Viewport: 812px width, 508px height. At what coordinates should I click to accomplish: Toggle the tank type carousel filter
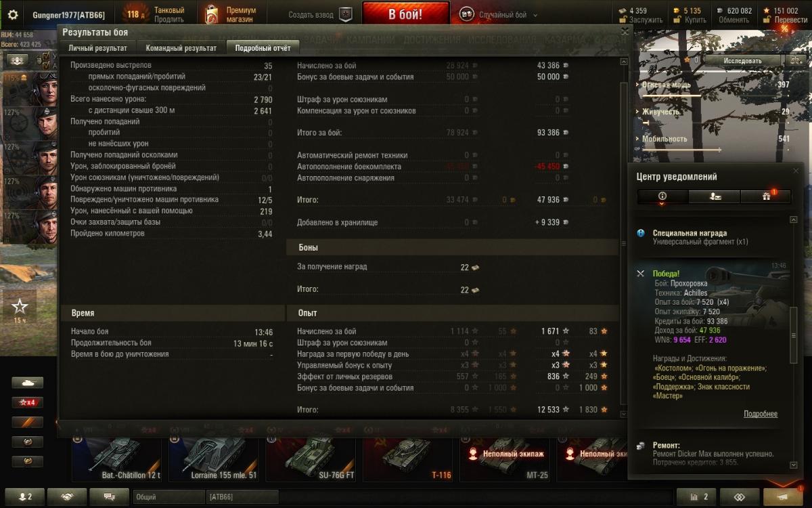click(27, 383)
